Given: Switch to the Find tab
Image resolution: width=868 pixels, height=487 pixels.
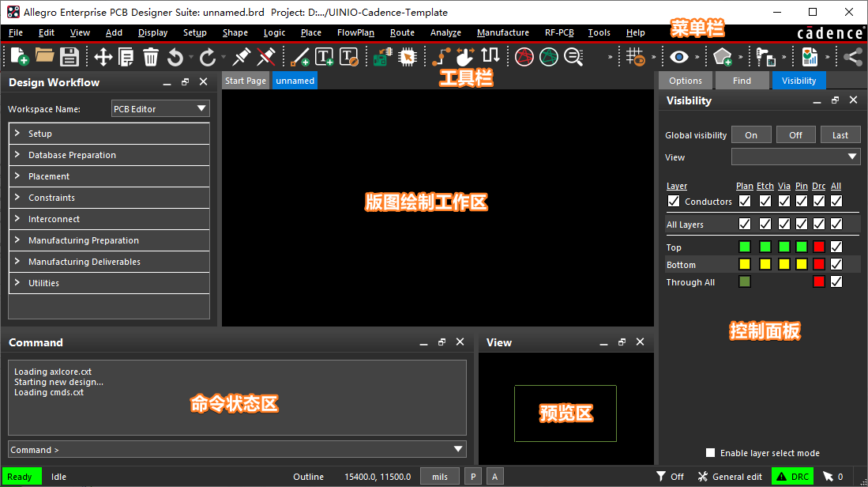Looking at the screenshot, I should point(742,81).
